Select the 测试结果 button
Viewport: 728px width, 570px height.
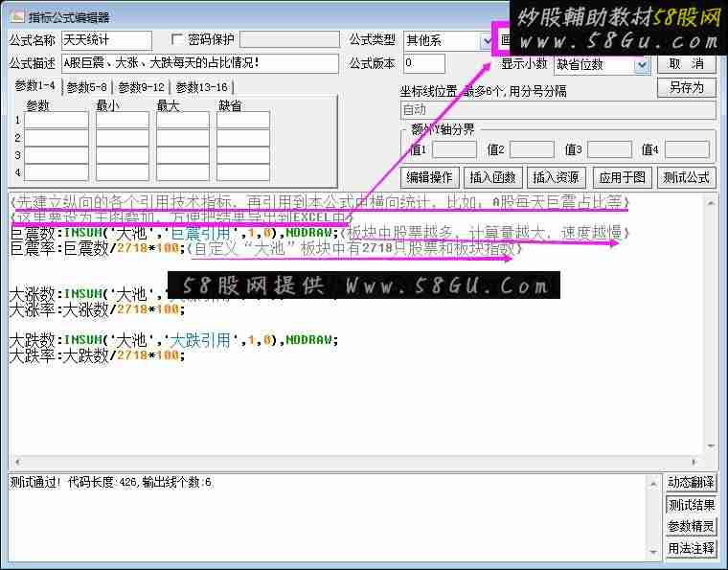click(691, 505)
